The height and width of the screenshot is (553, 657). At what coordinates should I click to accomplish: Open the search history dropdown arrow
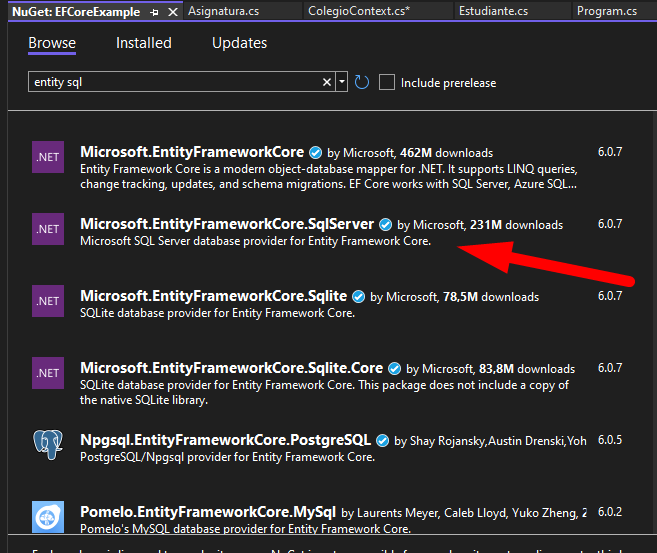point(342,82)
